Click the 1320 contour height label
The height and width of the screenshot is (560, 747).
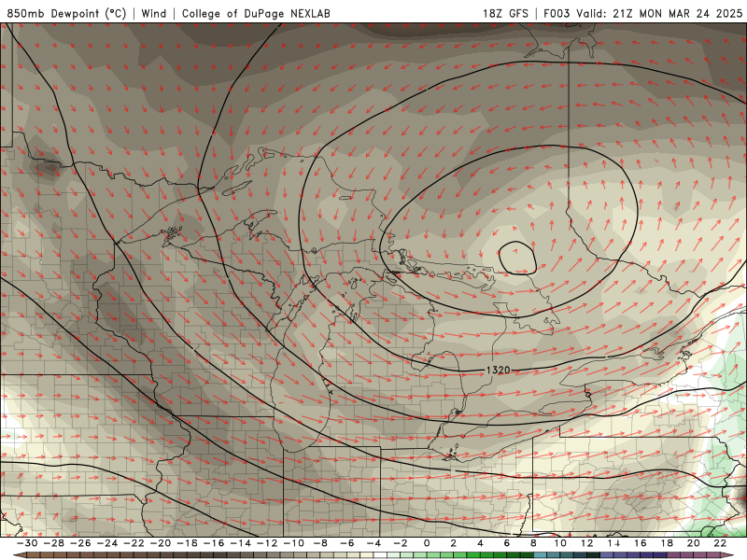[x=498, y=370]
